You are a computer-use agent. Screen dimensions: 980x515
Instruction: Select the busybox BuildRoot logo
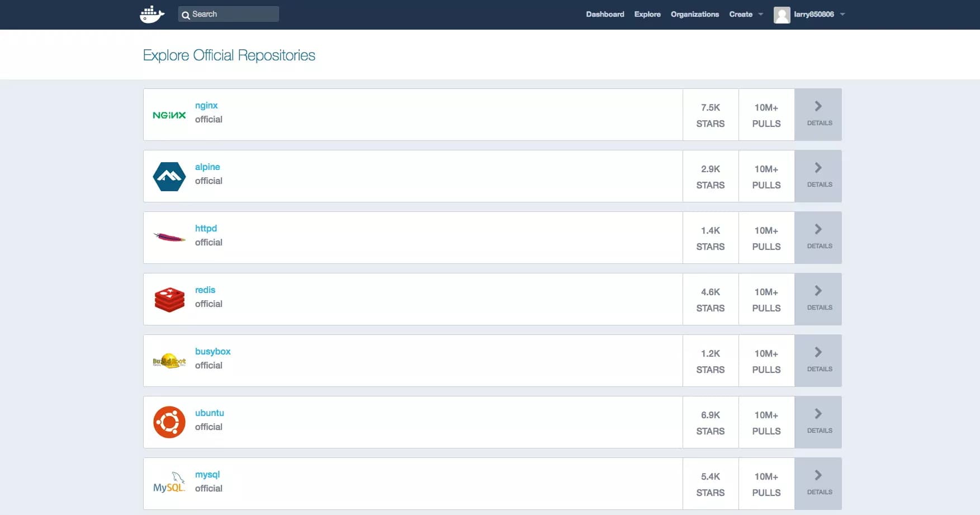tap(169, 360)
